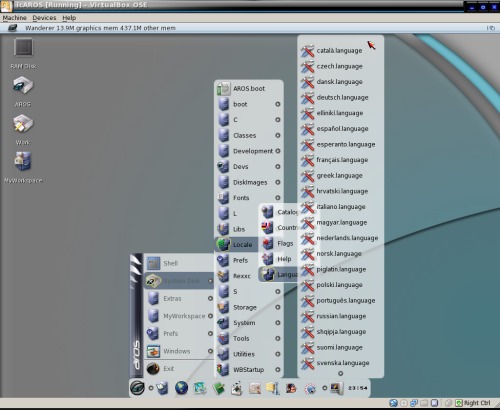Viewport: 500px width, 410px height.
Task: Expand the boot folder submenu arrow
Action: (278, 104)
